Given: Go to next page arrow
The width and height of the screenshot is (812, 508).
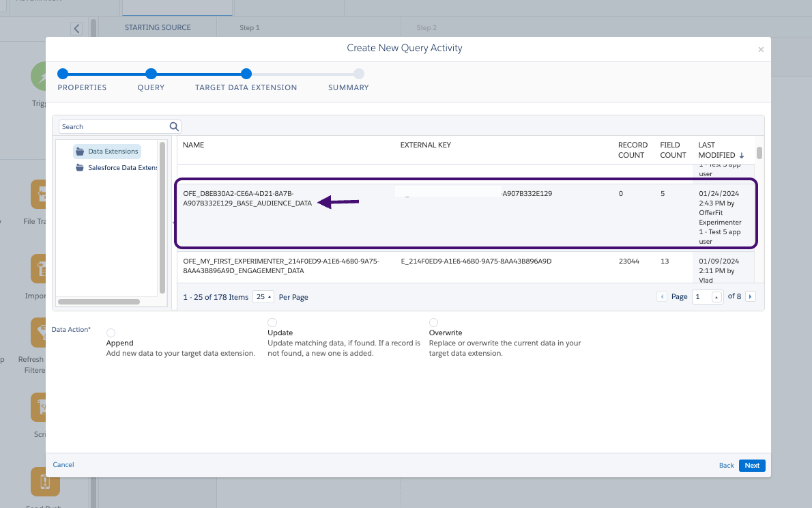Looking at the screenshot, I should coord(751,297).
